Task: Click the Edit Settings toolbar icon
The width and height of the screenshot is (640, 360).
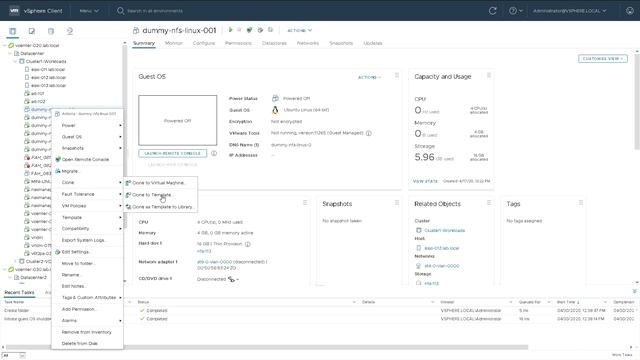Action: tap(260, 30)
